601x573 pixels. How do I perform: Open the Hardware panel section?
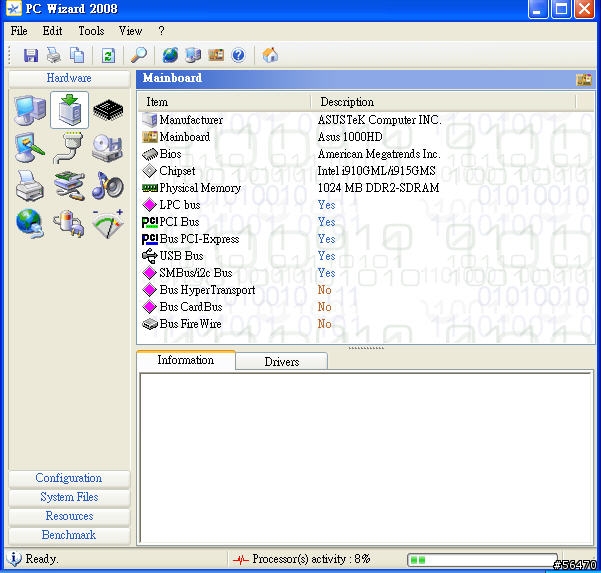click(69, 78)
